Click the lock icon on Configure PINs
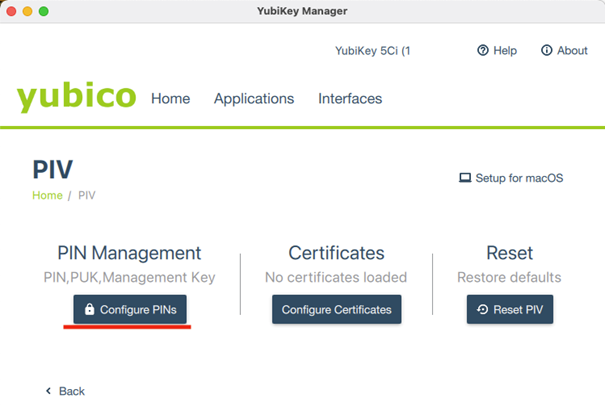The width and height of the screenshot is (605, 416). [90, 310]
